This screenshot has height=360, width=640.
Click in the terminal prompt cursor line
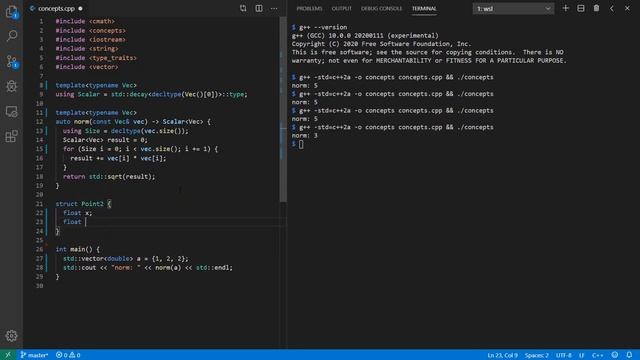(x=301, y=144)
